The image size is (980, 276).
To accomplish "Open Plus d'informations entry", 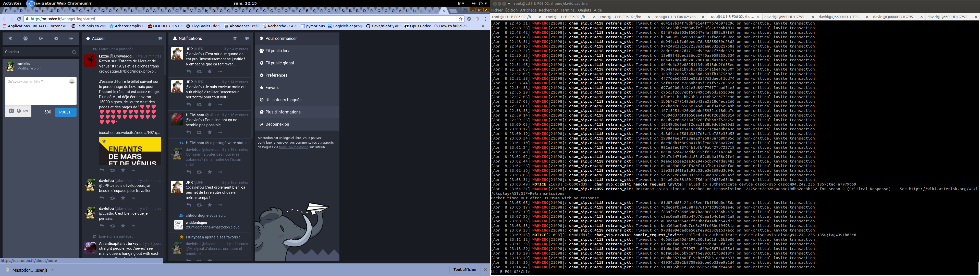I will pos(297,112).
